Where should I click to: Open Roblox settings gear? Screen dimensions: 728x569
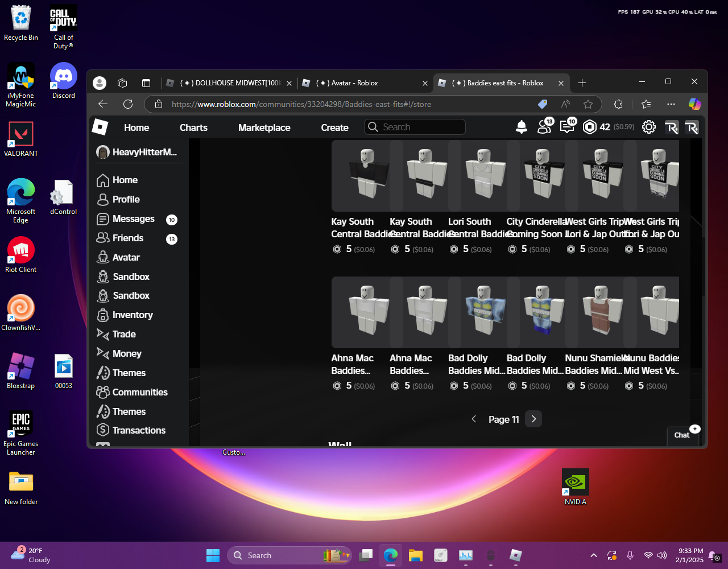tap(648, 127)
